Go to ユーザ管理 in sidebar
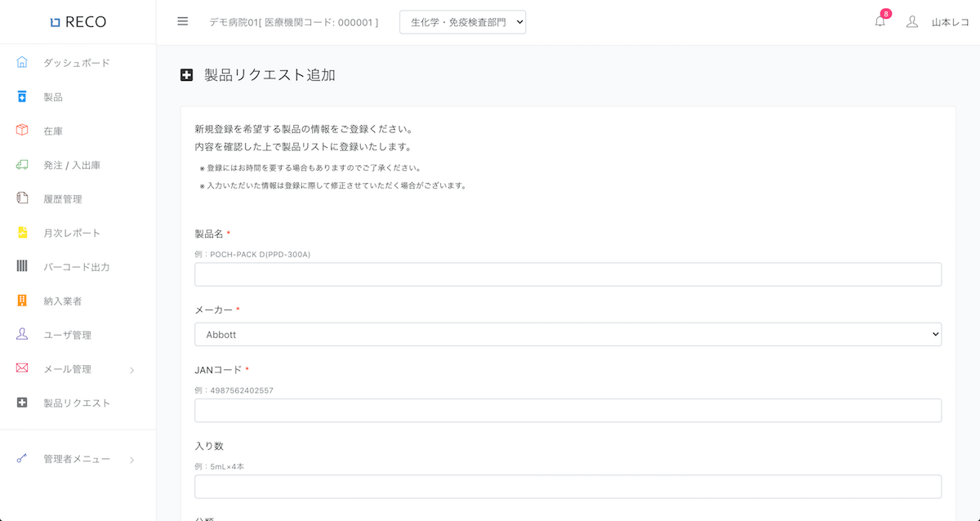This screenshot has width=980, height=521. (x=67, y=335)
